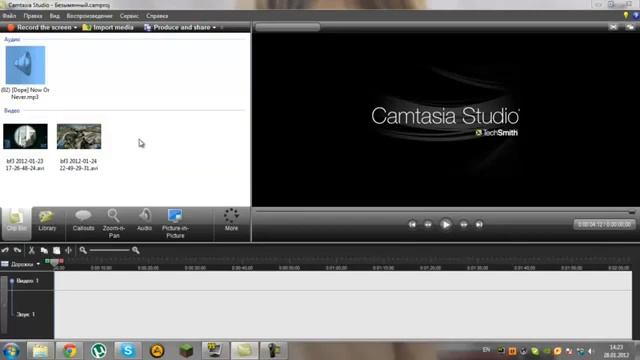The width and height of the screenshot is (640, 360).
Task: Click the timeline zoom out magnifier
Action: tap(83, 250)
